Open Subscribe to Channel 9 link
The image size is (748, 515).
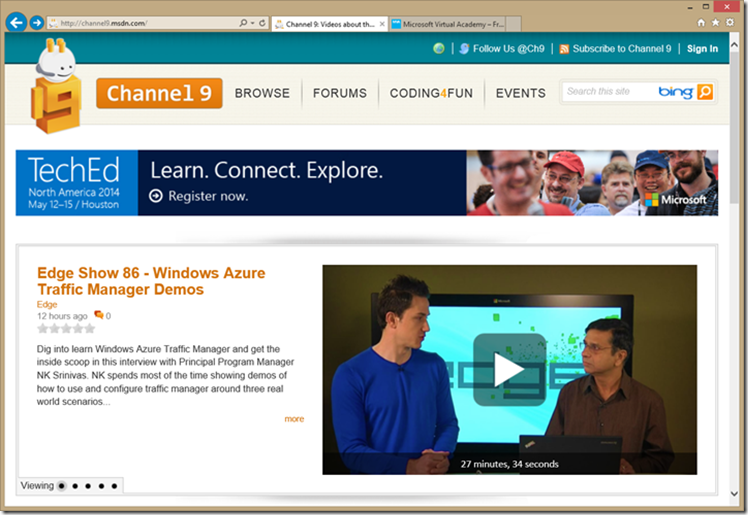622,49
